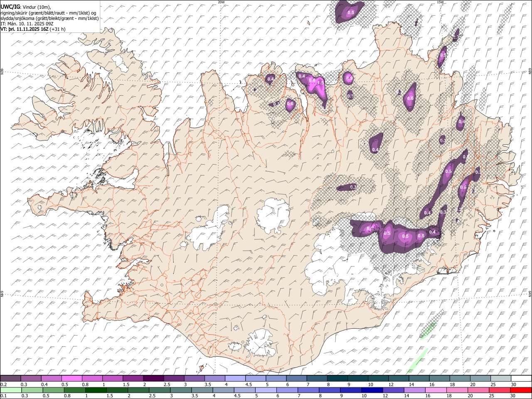Click the '0.1' label in the rain legend row
Screen dimensions: 532x399
coord(3,396)
